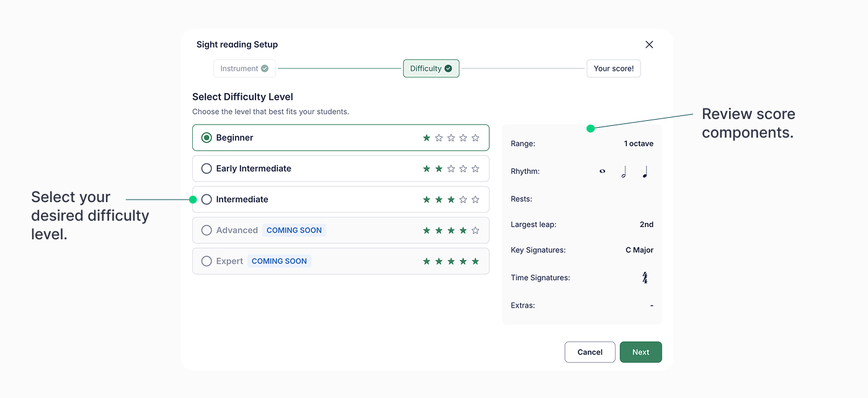Click the Cancel button
Viewport: 868px width, 398px height.
tap(590, 352)
